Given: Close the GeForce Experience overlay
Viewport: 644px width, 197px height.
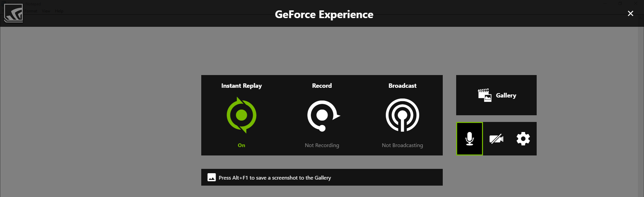Looking at the screenshot, I should point(631,13).
